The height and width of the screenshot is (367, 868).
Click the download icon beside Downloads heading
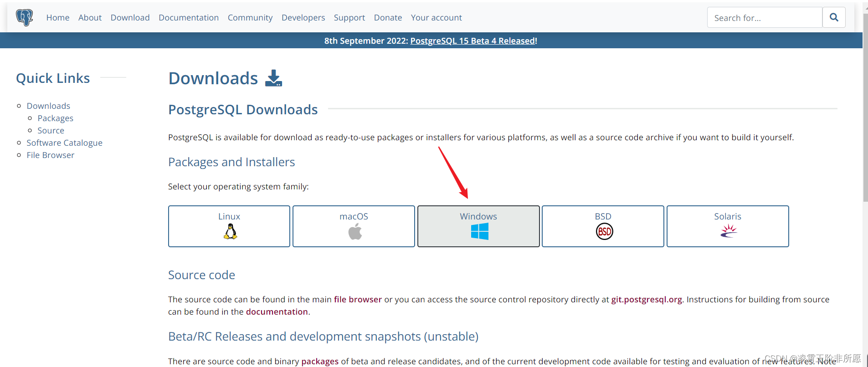(x=274, y=78)
